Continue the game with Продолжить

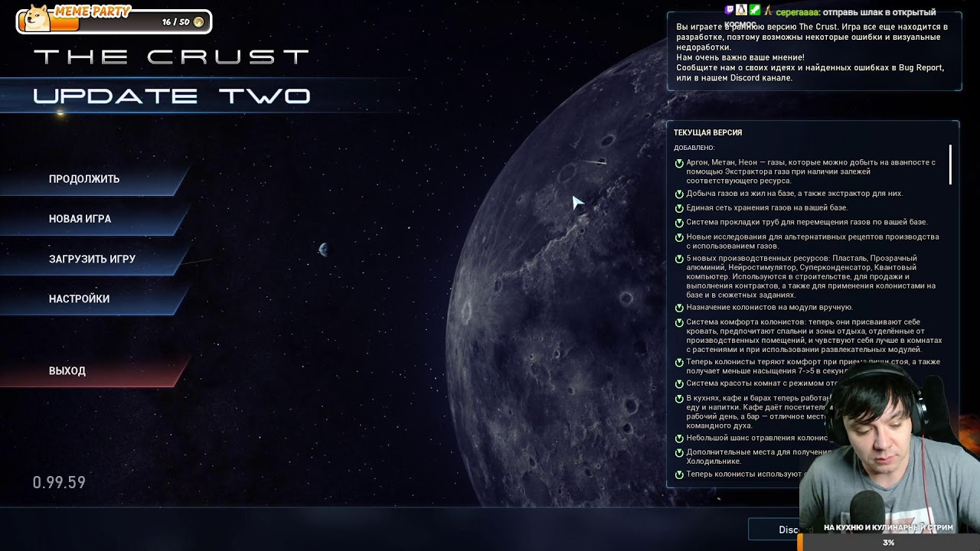pos(94,179)
